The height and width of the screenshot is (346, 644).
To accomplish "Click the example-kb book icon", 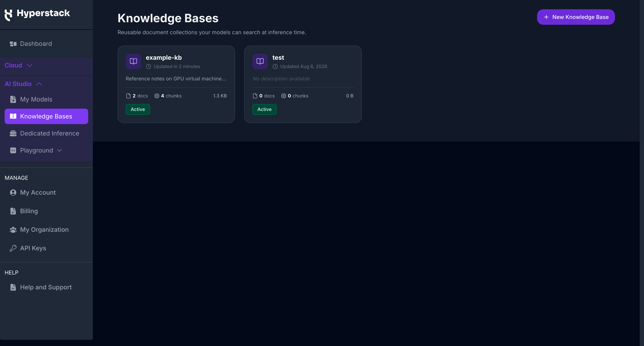I will tap(133, 61).
